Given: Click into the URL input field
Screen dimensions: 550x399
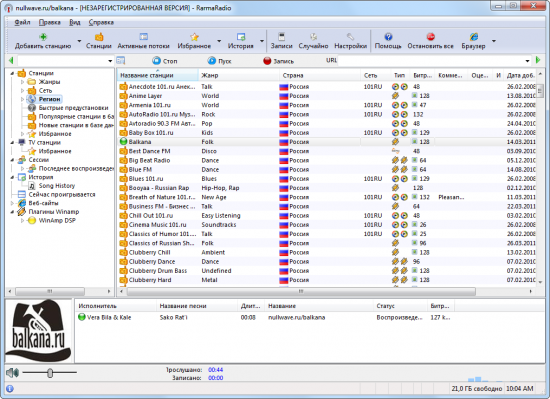Looking at the screenshot, I should (x=431, y=61).
